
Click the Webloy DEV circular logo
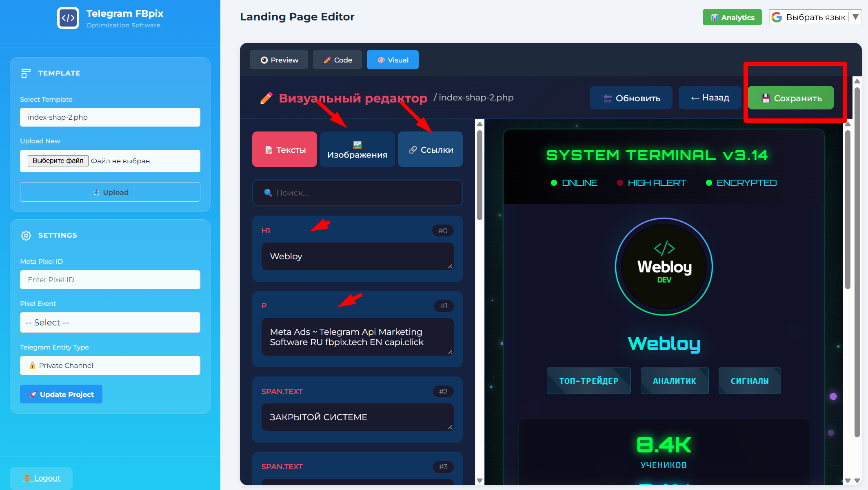click(x=664, y=267)
